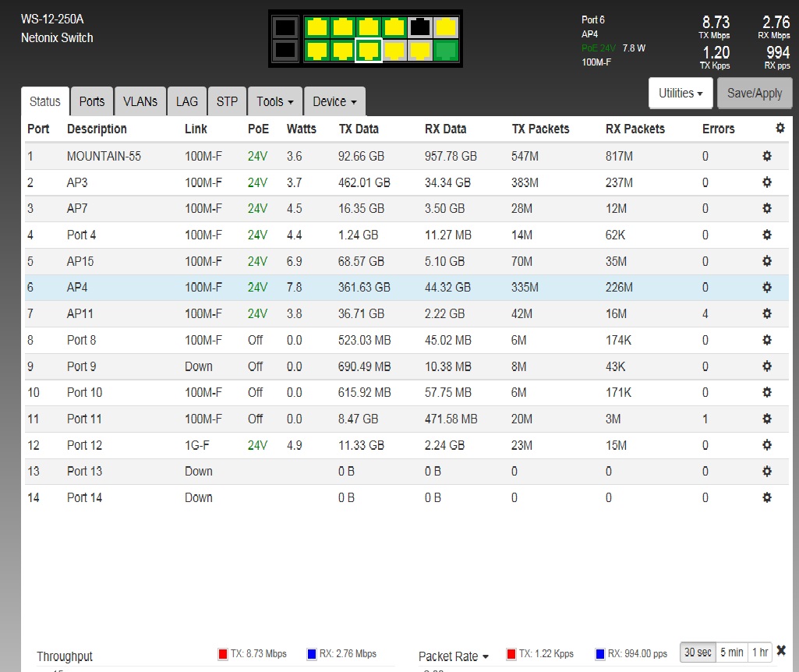Open the STP tab
Screen dimensions: 799x672
coord(227,101)
